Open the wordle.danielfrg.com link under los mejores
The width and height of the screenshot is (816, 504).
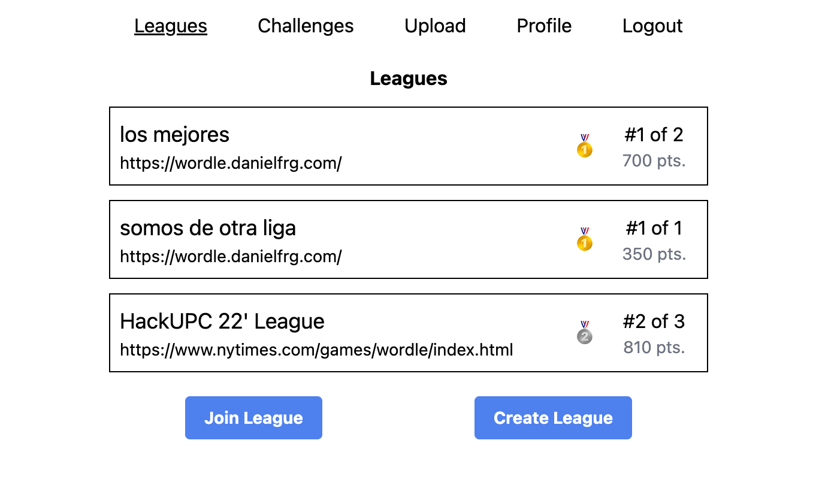click(x=231, y=163)
